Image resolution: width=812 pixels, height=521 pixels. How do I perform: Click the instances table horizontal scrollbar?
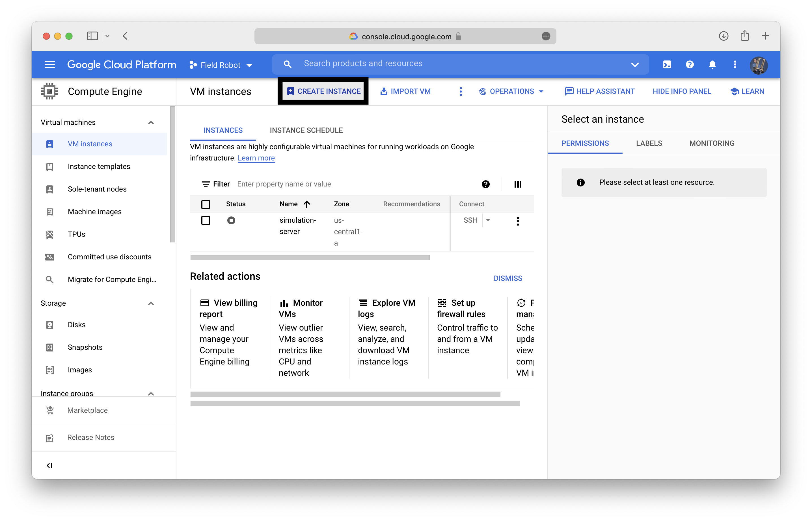click(x=310, y=257)
